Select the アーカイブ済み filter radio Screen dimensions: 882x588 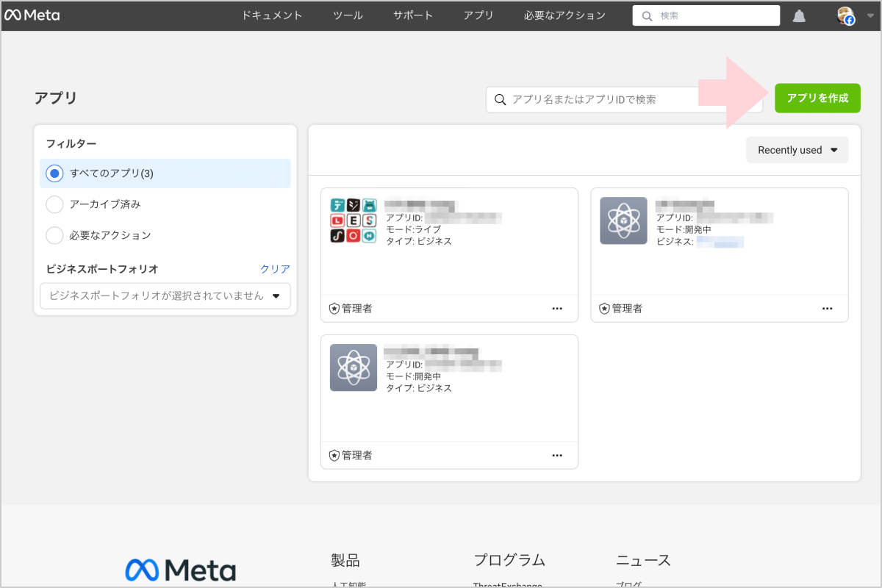54,204
